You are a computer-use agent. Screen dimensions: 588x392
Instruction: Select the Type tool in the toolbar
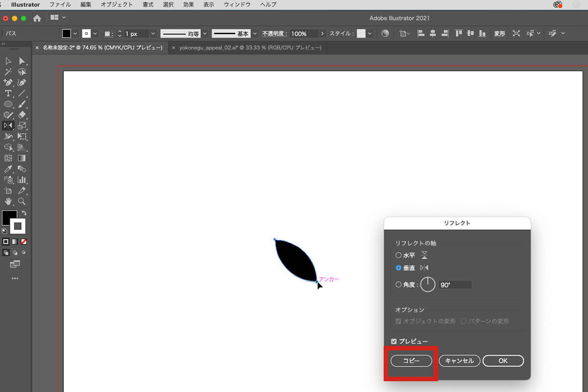[8, 94]
